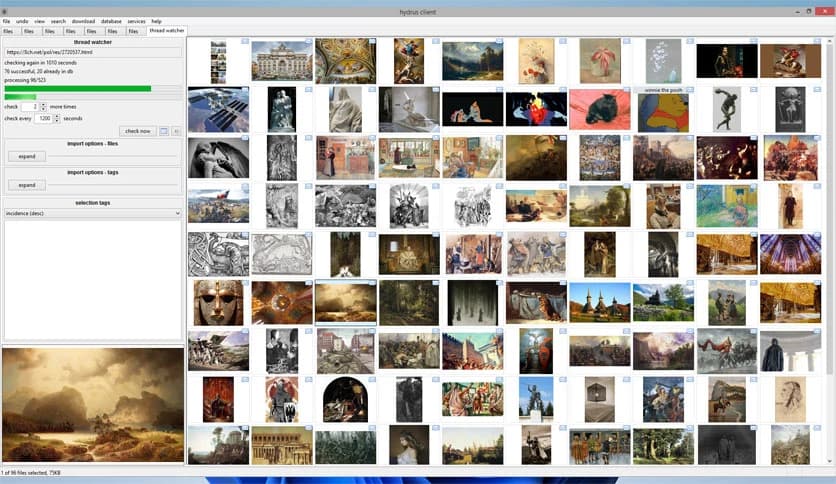Open the file menu

tap(6, 21)
